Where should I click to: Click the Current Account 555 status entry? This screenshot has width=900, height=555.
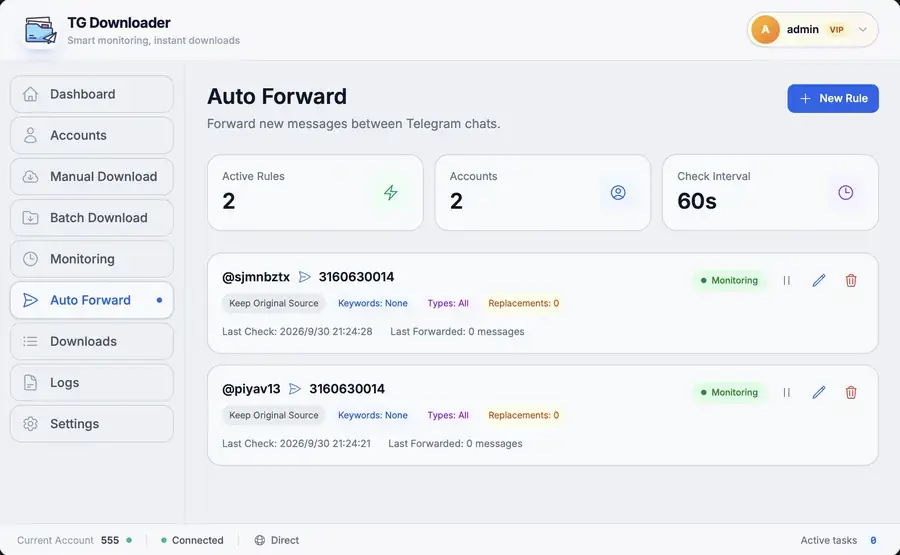(74, 540)
